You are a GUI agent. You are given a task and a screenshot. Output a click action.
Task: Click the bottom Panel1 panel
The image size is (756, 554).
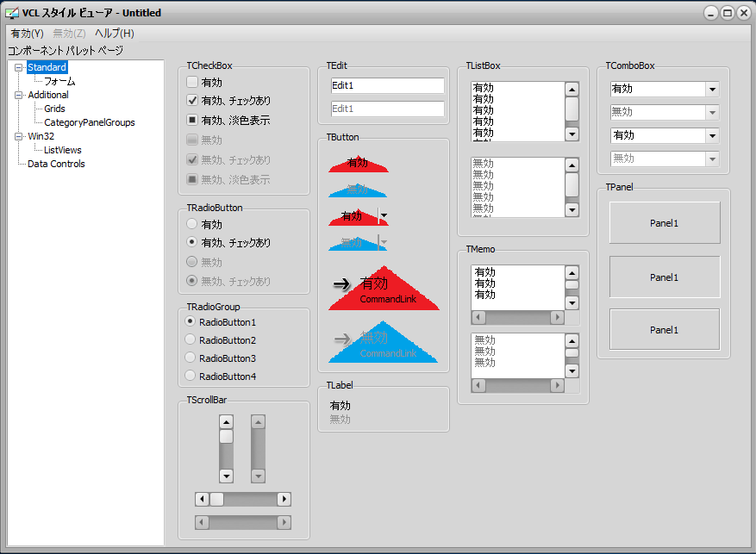[x=665, y=329]
